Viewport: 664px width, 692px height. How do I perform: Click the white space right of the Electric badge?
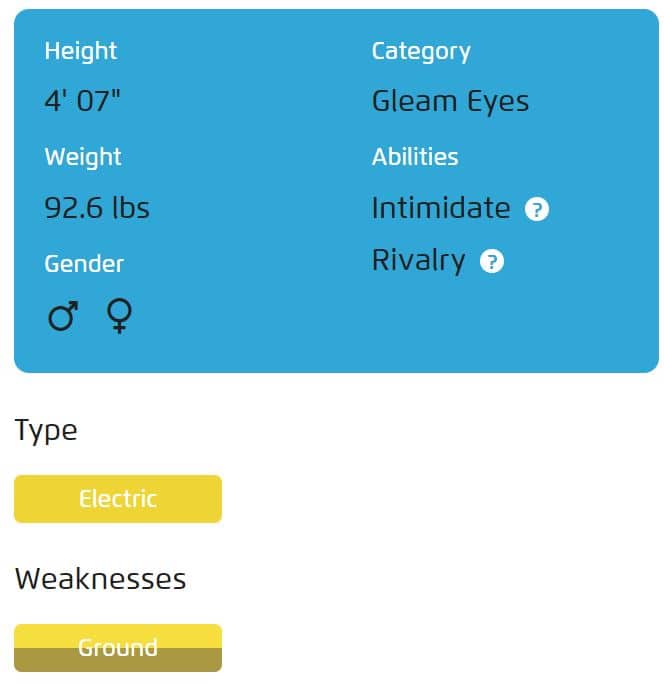(441, 499)
